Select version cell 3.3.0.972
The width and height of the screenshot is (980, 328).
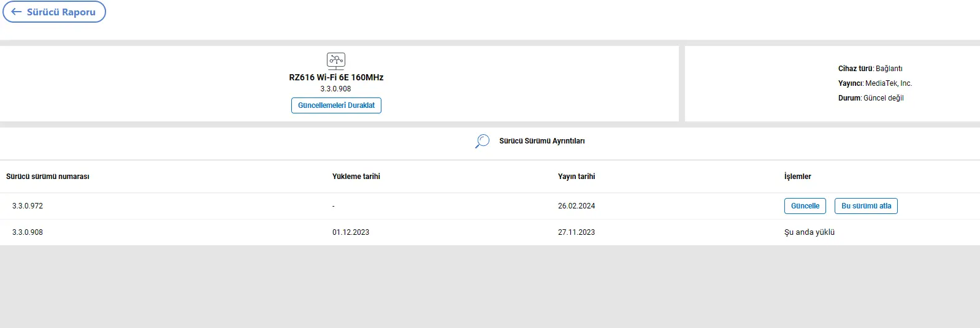[x=28, y=206]
